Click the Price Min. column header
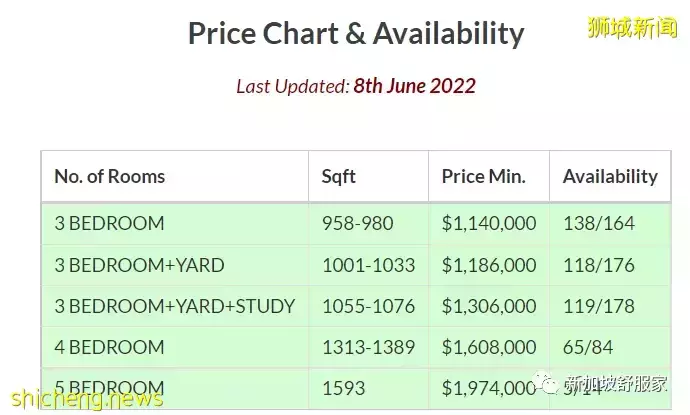This screenshot has height=415, width=690. click(x=483, y=177)
